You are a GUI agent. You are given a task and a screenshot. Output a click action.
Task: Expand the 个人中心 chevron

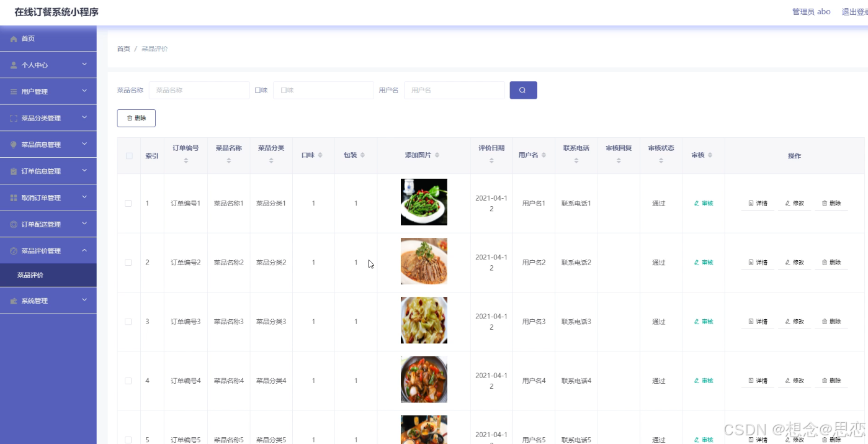[84, 65]
